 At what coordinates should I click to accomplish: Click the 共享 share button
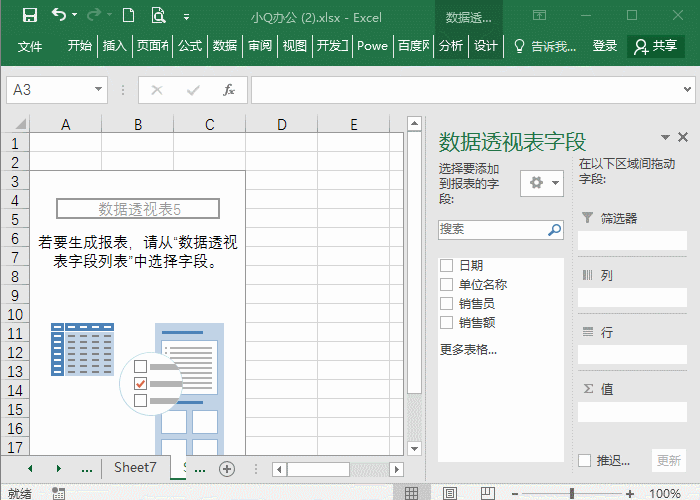656,46
